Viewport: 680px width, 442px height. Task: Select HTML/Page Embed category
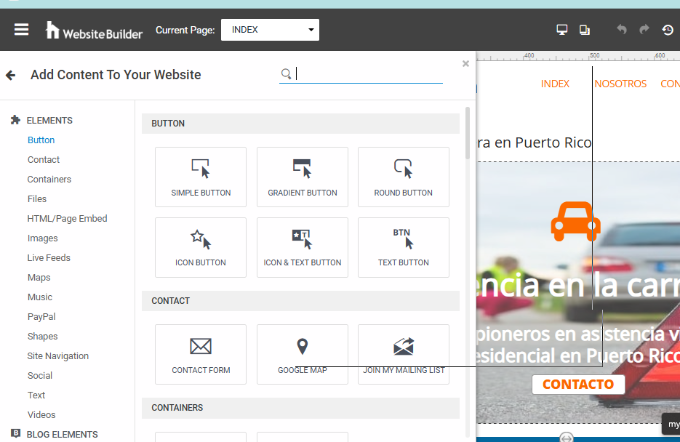click(67, 218)
